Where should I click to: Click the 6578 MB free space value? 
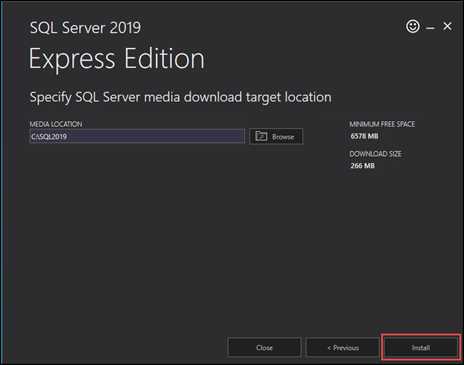(x=364, y=136)
